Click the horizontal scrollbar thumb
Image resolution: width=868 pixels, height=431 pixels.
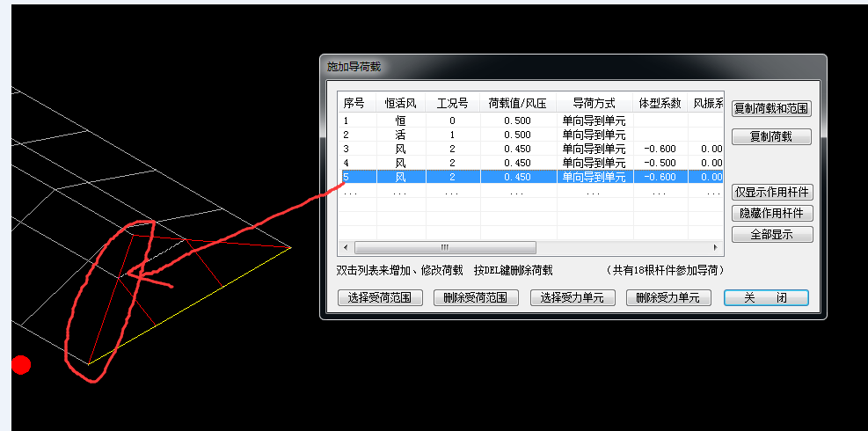(445, 247)
